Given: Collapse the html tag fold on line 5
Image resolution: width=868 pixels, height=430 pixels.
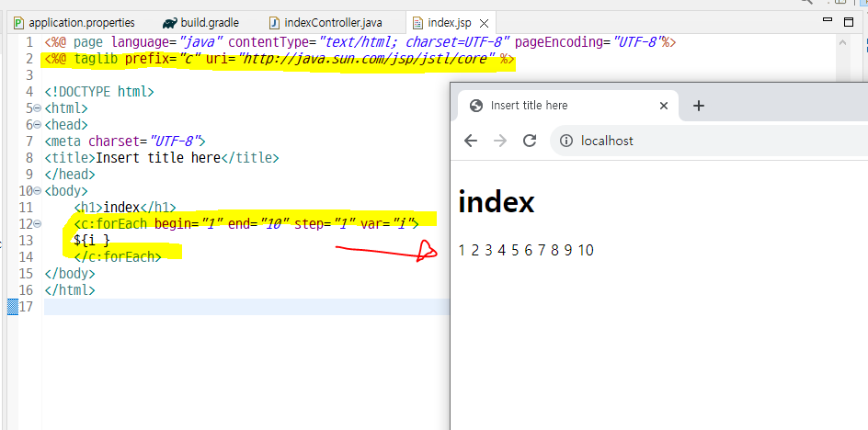Looking at the screenshot, I should [37, 108].
